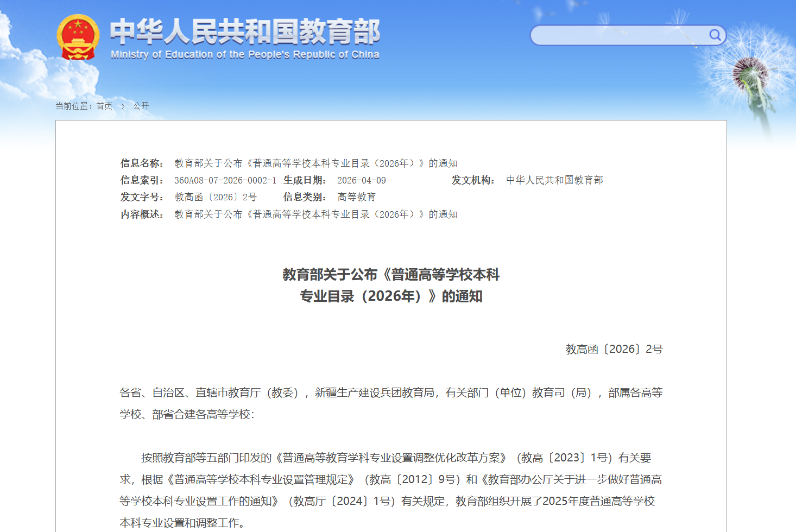Click the 内容概述 summary value

coord(316,214)
